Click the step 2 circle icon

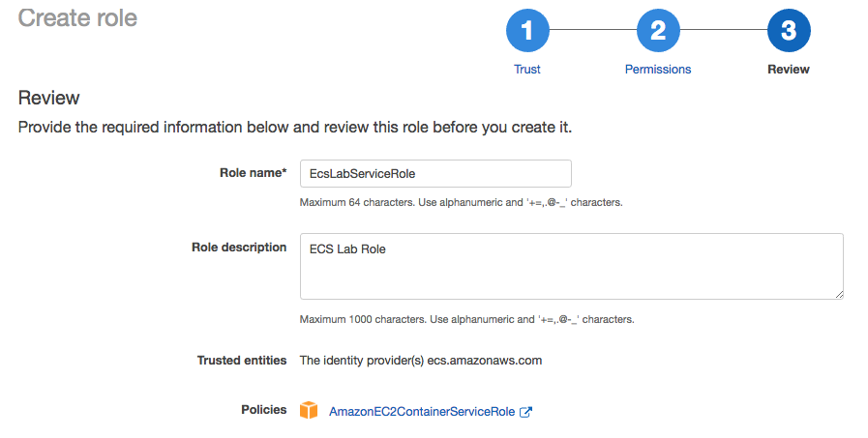(x=658, y=30)
